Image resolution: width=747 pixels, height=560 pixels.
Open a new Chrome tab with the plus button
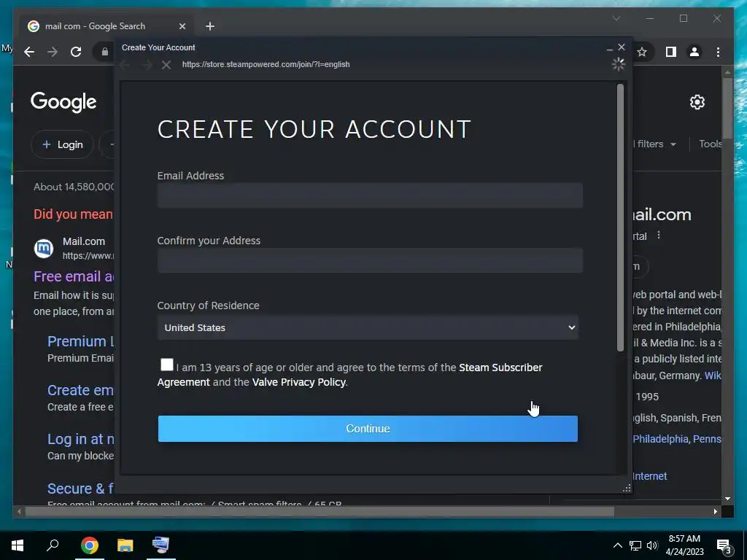(x=210, y=26)
